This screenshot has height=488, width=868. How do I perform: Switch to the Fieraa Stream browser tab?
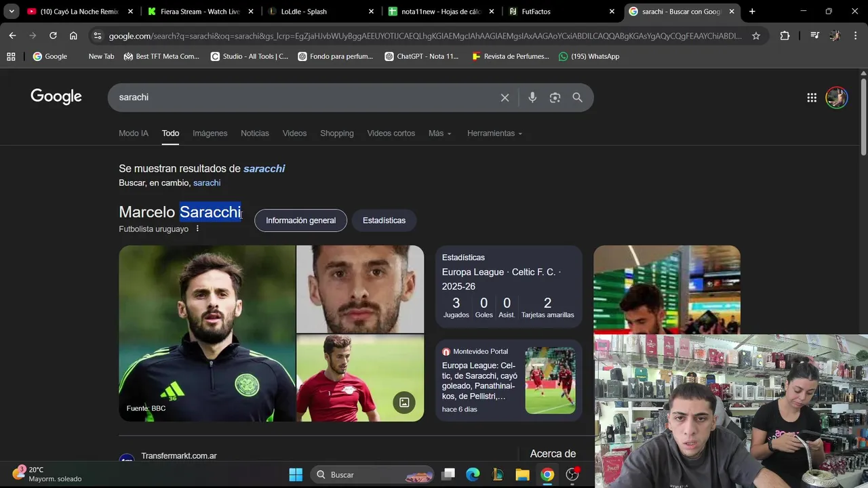point(200,12)
